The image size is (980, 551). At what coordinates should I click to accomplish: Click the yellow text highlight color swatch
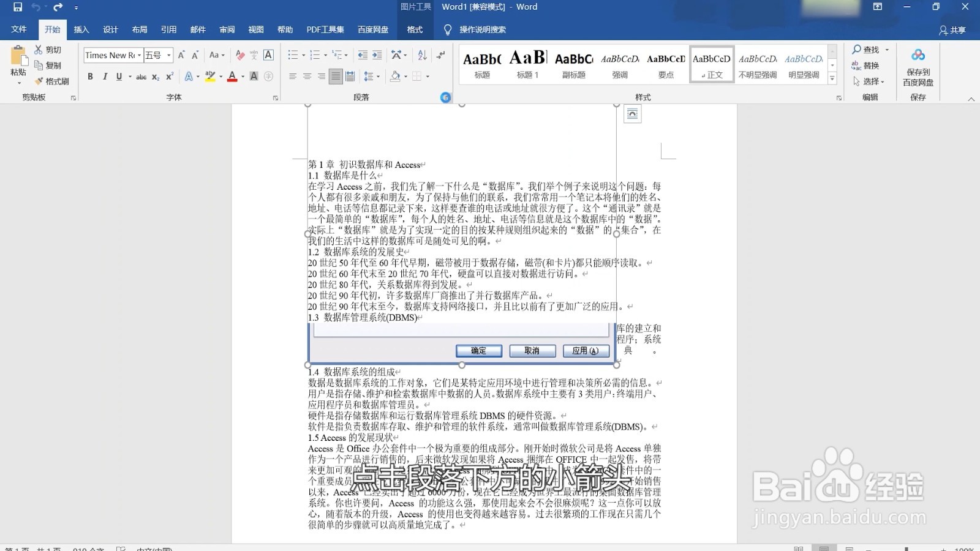coord(210,77)
